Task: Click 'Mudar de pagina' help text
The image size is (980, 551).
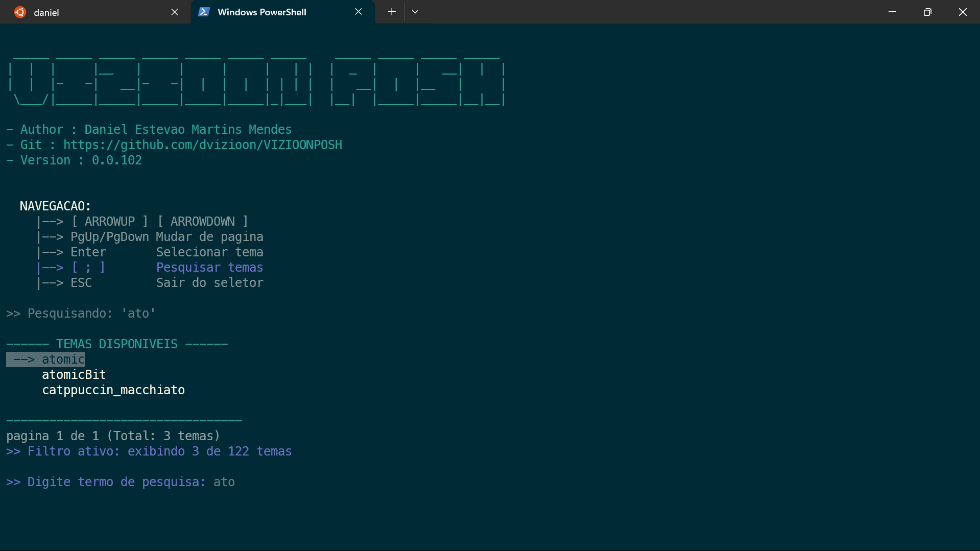Action: [210, 237]
